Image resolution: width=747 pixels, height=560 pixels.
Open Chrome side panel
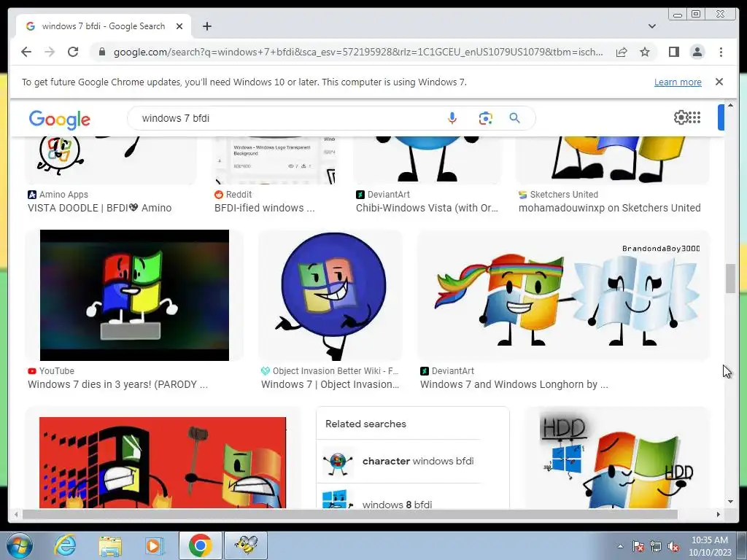tap(673, 52)
